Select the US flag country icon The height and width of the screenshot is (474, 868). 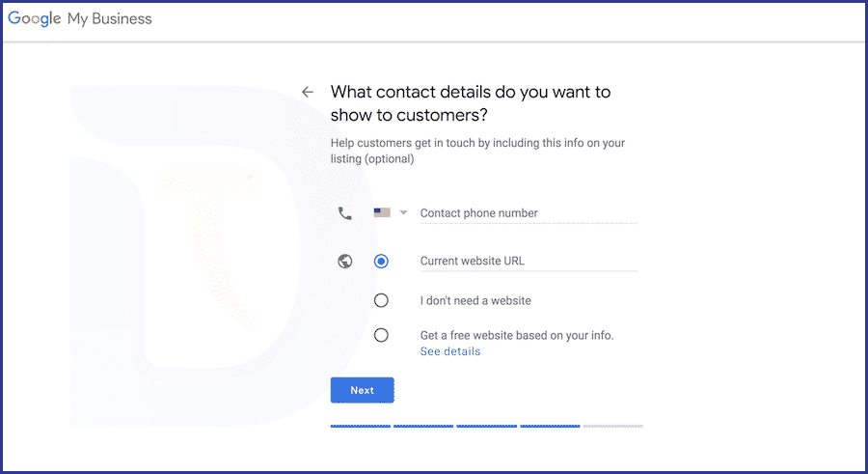pos(382,212)
